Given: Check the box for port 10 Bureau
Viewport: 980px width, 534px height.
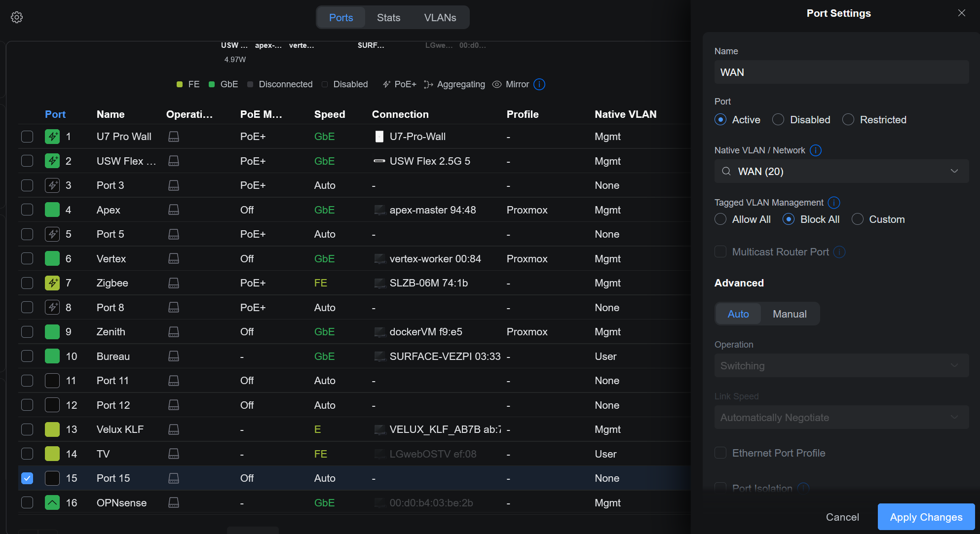Looking at the screenshot, I should tap(27, 356).
